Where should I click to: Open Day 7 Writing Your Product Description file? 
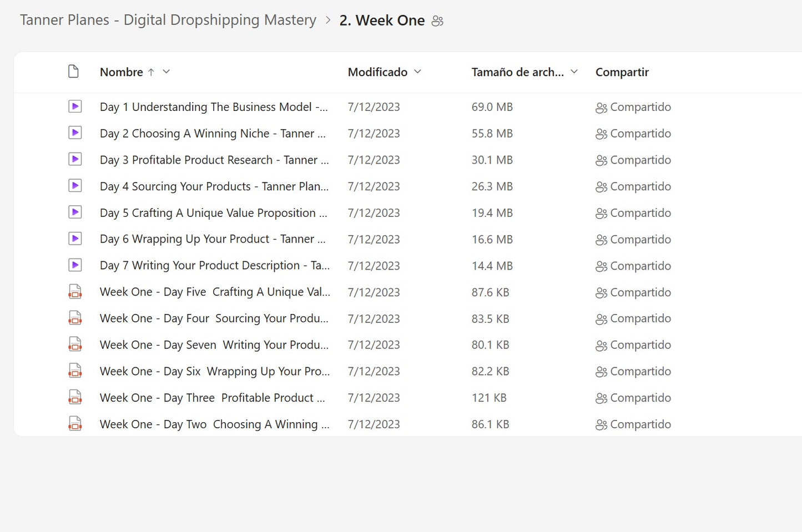(x=214, y=266)
